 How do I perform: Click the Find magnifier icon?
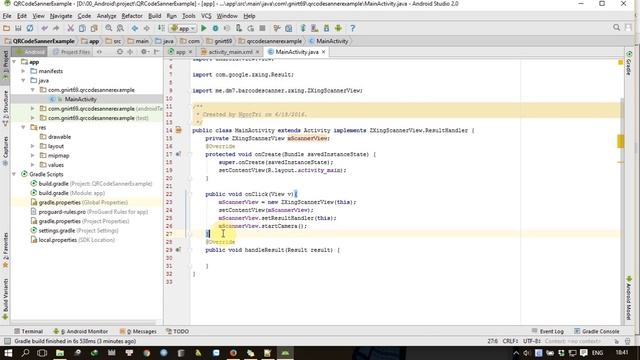tap(109, 28)
